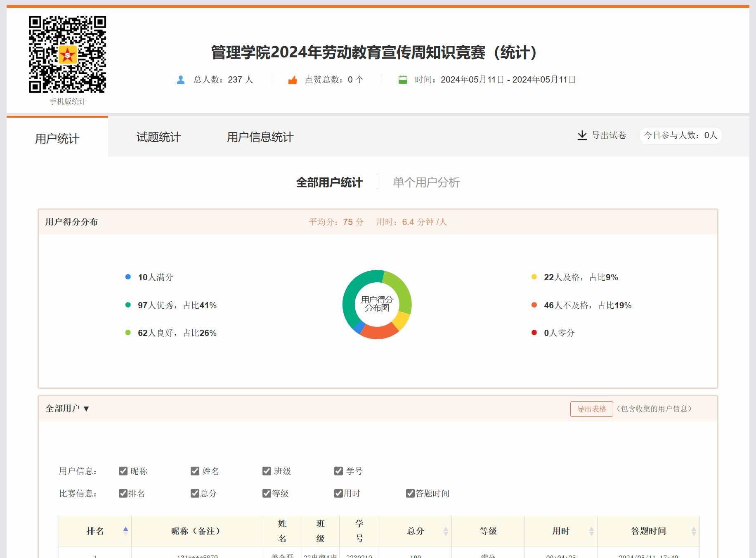Click the 导出表格 button

point(591,409)
